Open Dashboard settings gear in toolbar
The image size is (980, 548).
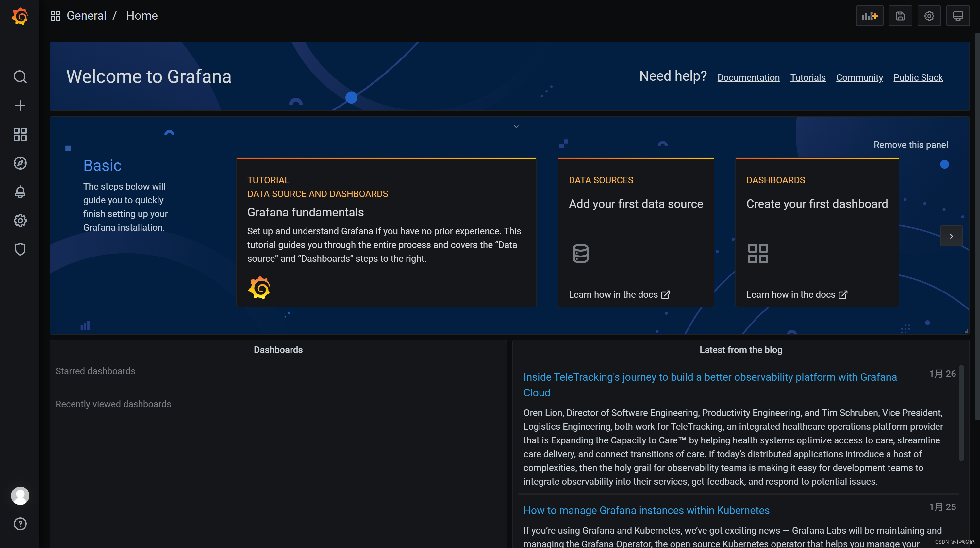(x=929, y=16)
